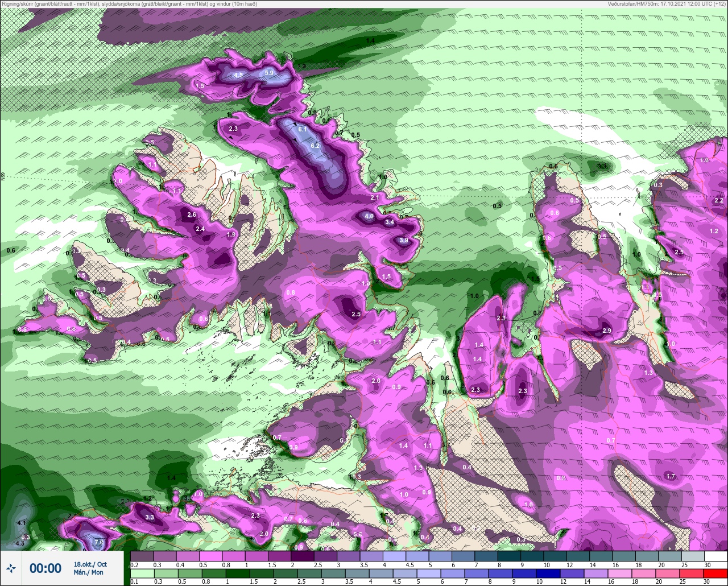Click the 2.1 precipitation value on the map
This screenshot has height=586, width=728.
click(x=375, y=197)
